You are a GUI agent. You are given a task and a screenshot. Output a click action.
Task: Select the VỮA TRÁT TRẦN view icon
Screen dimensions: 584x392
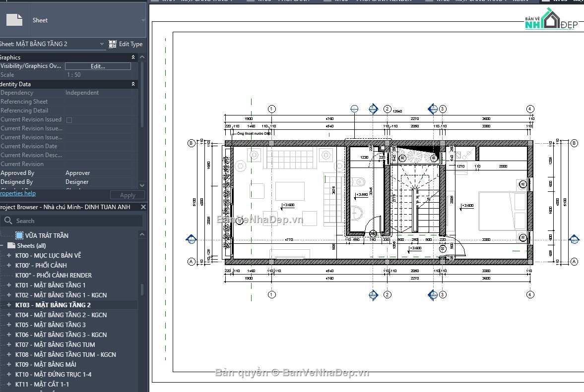click(x=19, y=235)
